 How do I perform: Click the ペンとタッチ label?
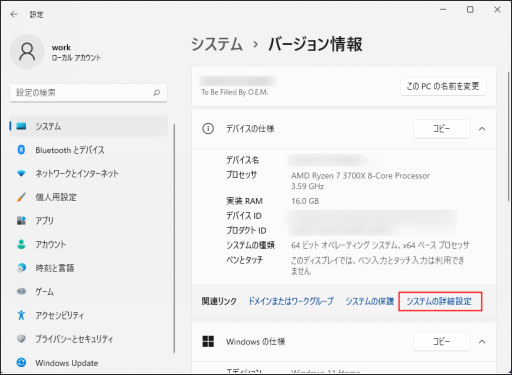tap(244, 260)
